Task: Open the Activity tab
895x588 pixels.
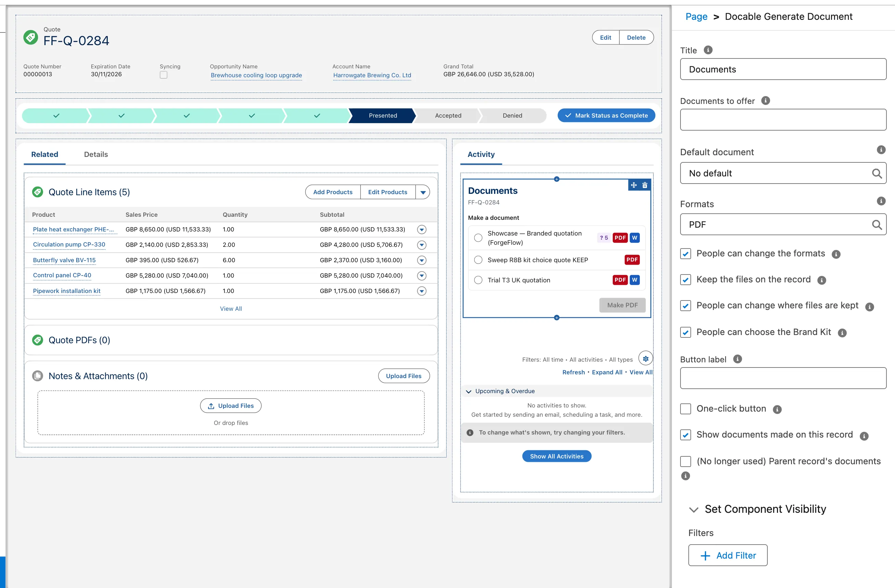Action: pyautogui.click(x=481, y=155)
